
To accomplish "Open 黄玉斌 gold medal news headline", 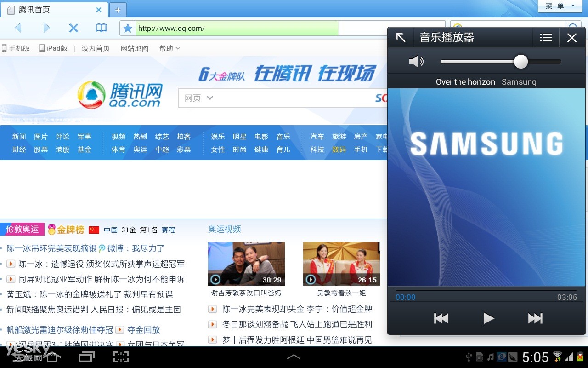I will 90,294.
